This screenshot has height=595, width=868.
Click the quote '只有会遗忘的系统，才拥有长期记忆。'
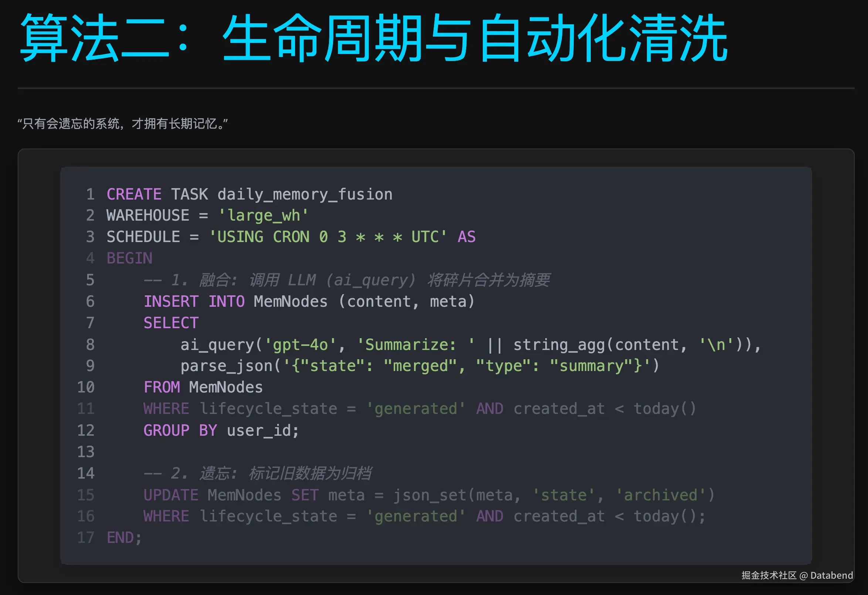point(122,123)
